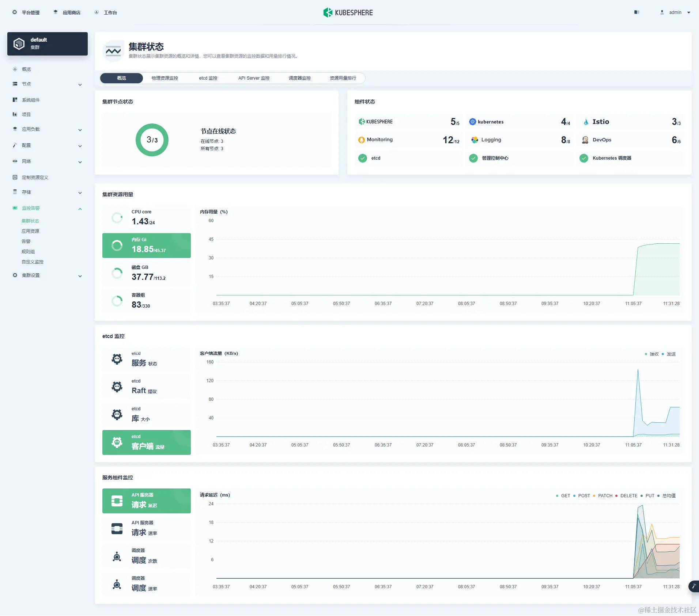Click the etcd 客户端流量 gear icon

pyautogui.click(x=117, y=442)
